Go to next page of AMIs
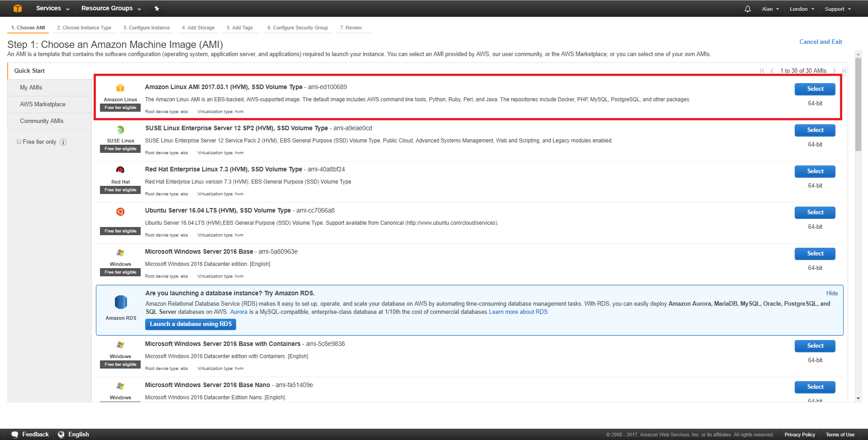 click(834, 71)
